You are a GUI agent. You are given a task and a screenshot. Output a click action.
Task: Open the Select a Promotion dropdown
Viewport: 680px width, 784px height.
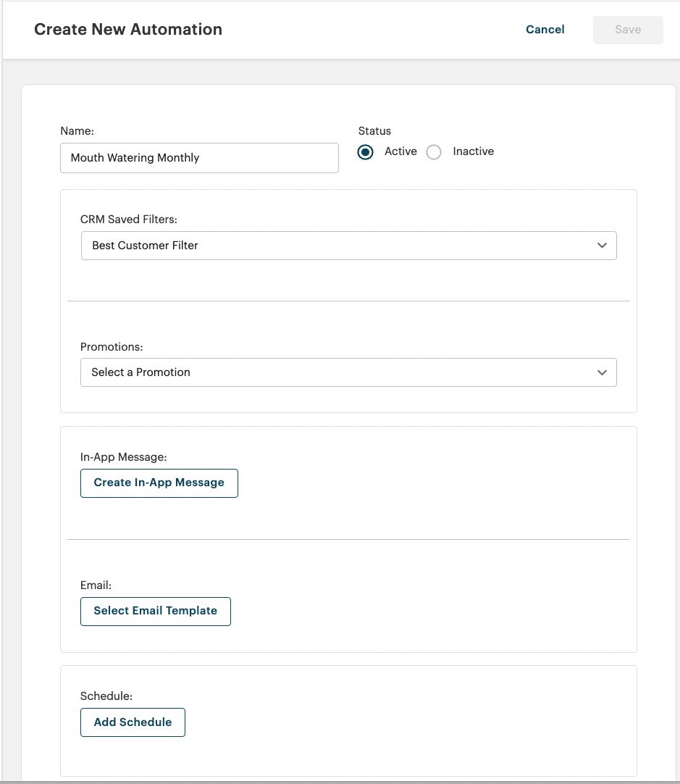(x=348, y=372)
